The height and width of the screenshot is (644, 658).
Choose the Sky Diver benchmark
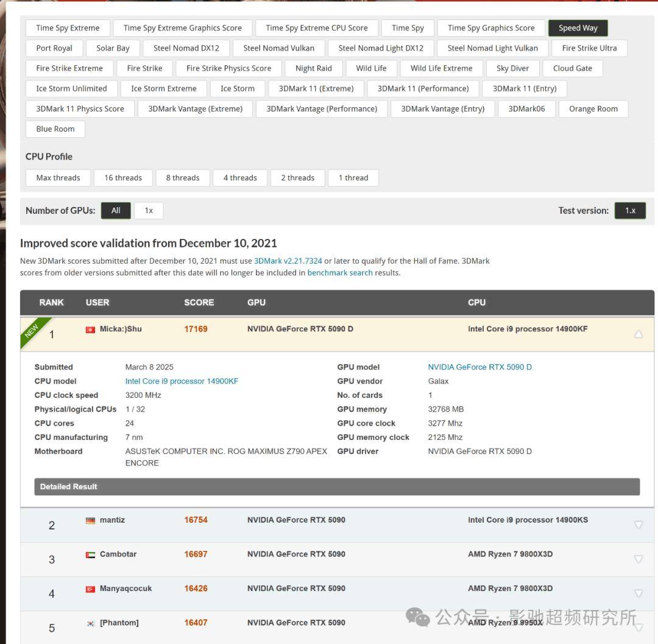(x=513, y=68)
